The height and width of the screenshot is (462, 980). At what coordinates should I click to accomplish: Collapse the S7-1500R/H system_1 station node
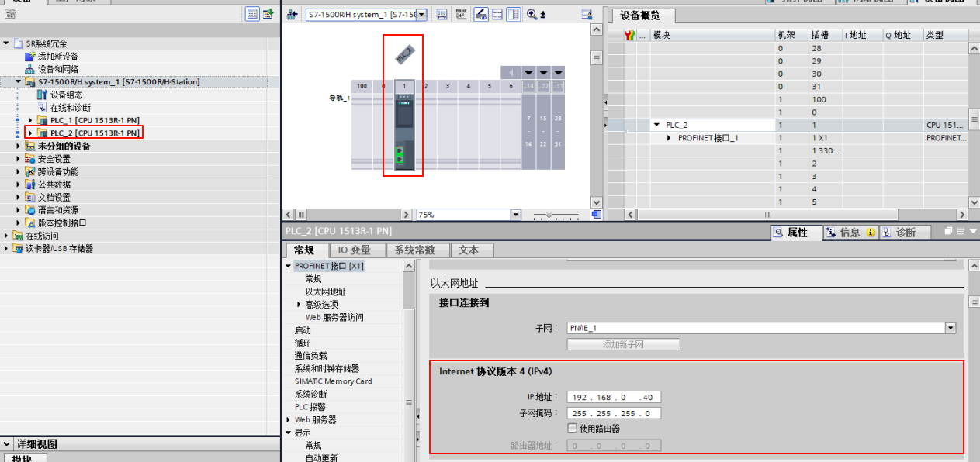[x=19, y=82]
